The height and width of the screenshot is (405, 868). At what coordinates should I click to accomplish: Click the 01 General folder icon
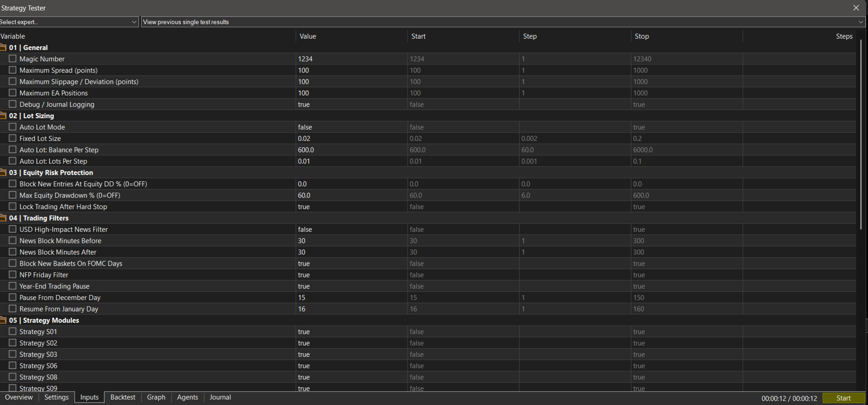3,47
